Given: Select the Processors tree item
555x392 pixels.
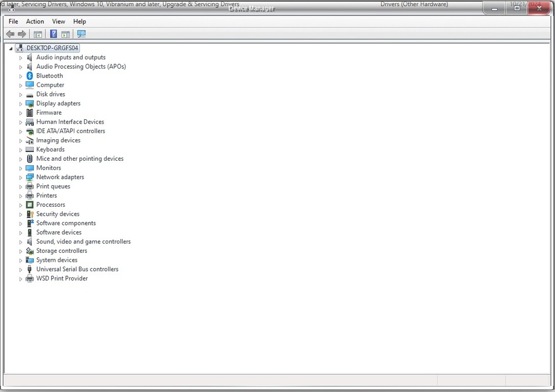Looking at the screenshot, I should click(x=51, y=205).
